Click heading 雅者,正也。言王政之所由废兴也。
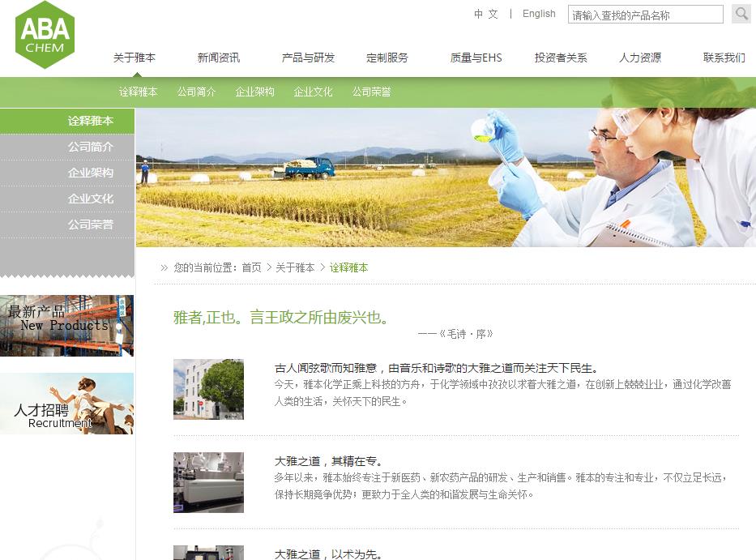756x560 pixels. pos(281,318)
